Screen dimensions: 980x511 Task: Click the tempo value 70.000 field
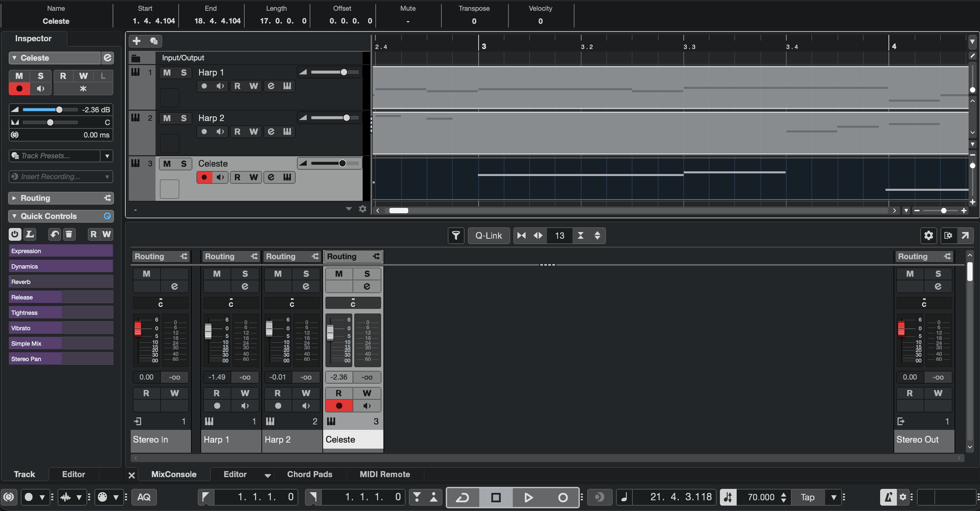(x=761, y=497)
